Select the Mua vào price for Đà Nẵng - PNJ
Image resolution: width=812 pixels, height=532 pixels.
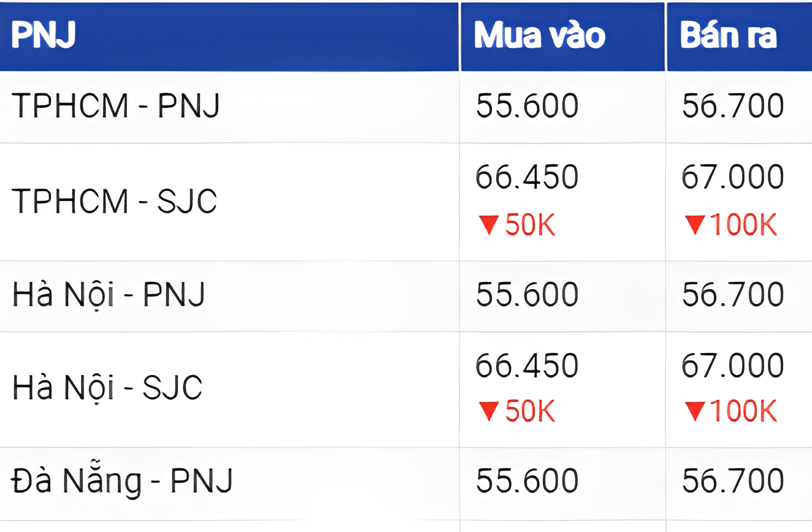(527, 481)
